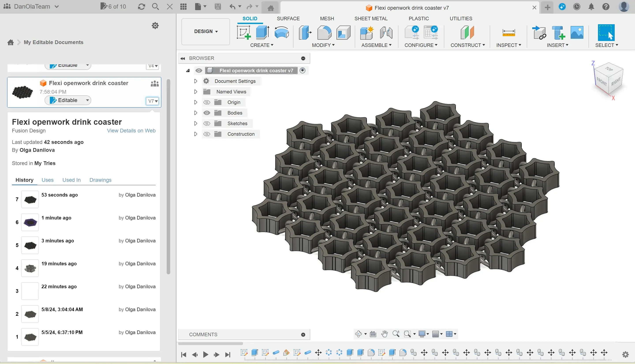Select the Shell tool
Image resolution: width=635 pixels, height=364 pixels.
pos(343,33)
